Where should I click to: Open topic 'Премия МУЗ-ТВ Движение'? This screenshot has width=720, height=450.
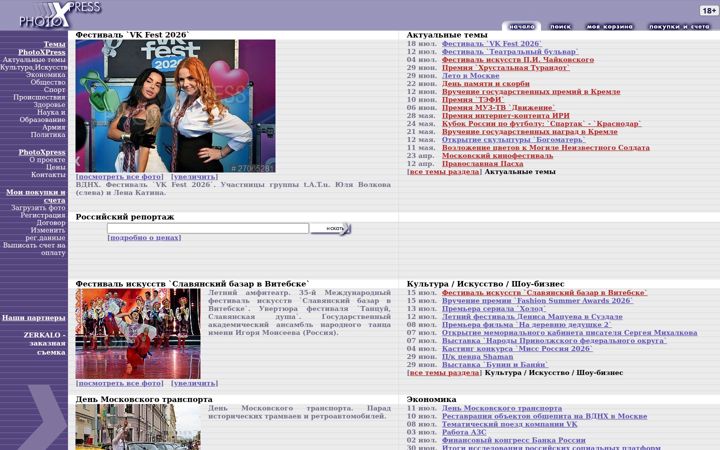[498, 108]
